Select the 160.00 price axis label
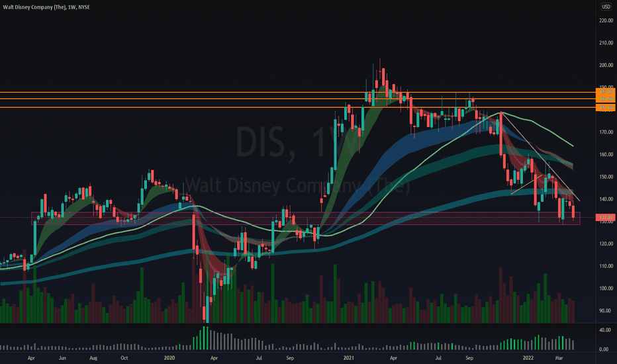The image size is (617, 364). point(606,155)
